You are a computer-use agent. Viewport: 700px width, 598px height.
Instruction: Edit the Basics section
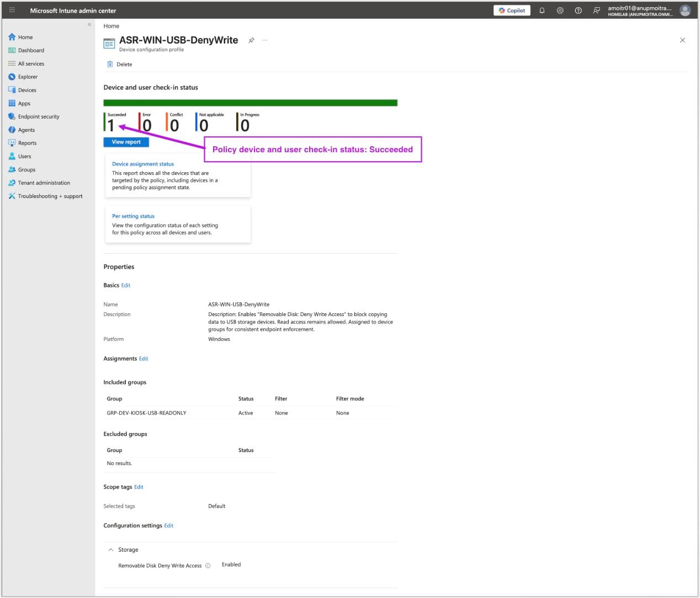pyautogui.click(x=126, y=285)
